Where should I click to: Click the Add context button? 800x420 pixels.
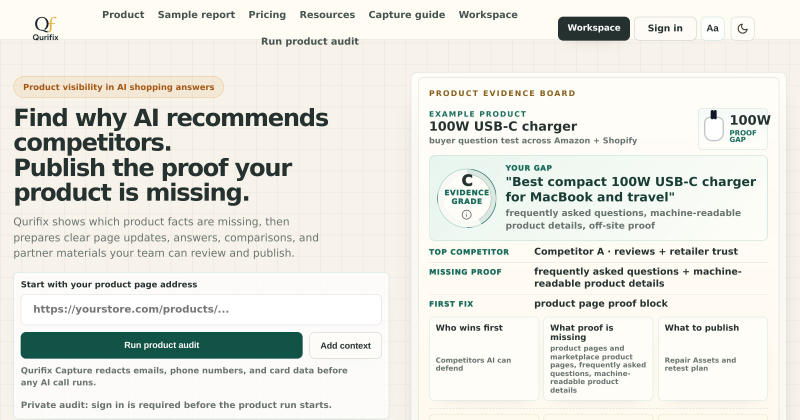coord(345,345)
